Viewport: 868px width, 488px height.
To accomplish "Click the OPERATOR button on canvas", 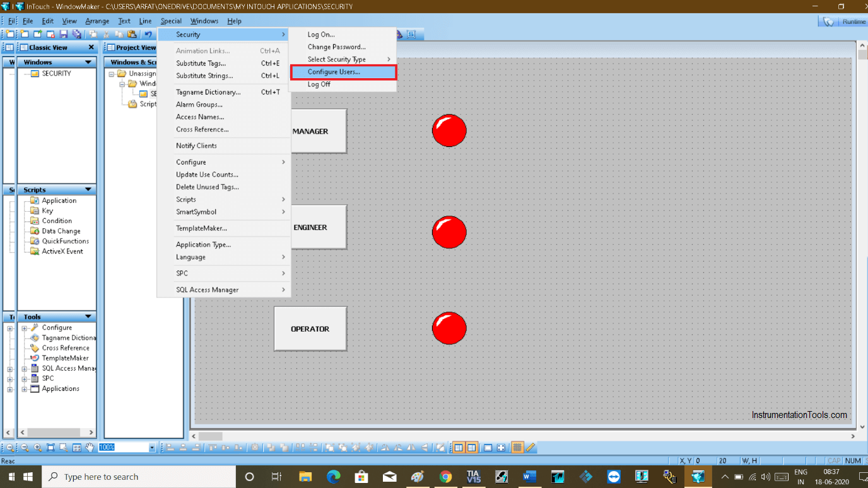I will [310, 328].
